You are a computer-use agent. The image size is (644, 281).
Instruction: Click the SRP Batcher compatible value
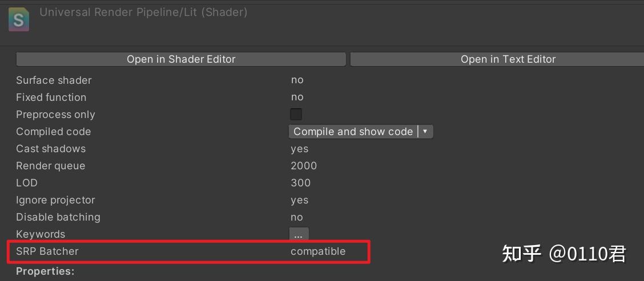pyautogui.click(x=319, y=251)
